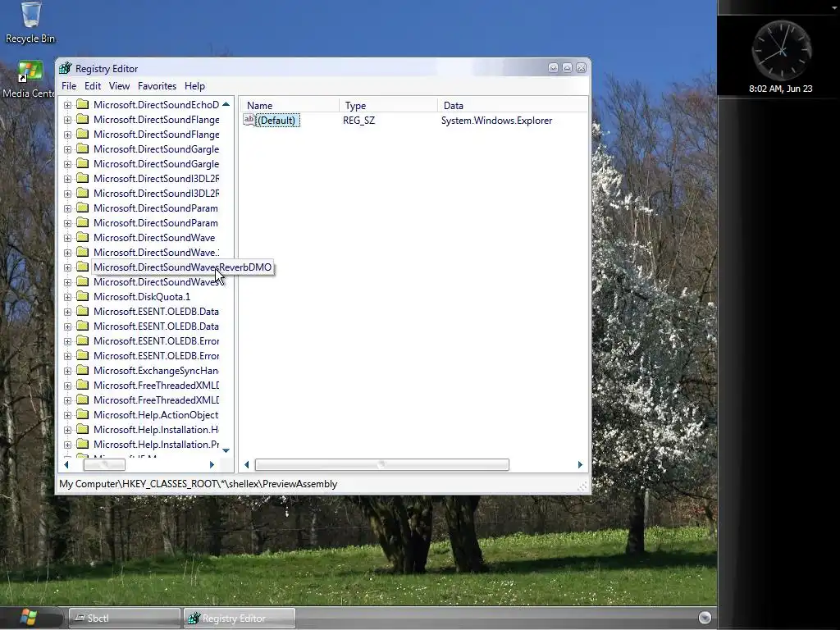Close the Registry Editor window

tap(581, 67)
